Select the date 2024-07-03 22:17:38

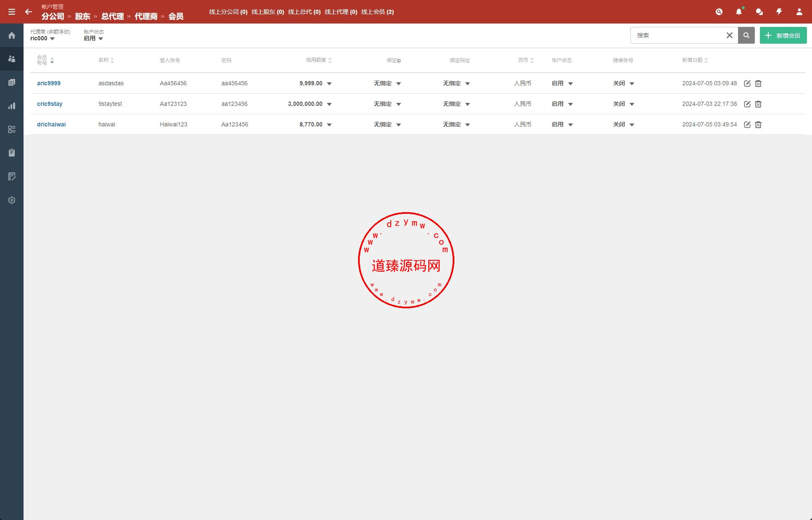(709, 104)
